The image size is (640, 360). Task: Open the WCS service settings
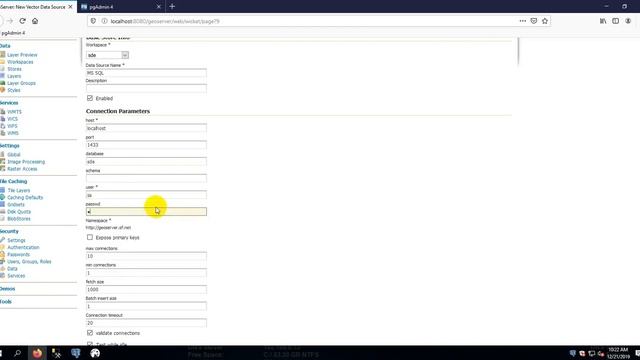coord(12,119)
